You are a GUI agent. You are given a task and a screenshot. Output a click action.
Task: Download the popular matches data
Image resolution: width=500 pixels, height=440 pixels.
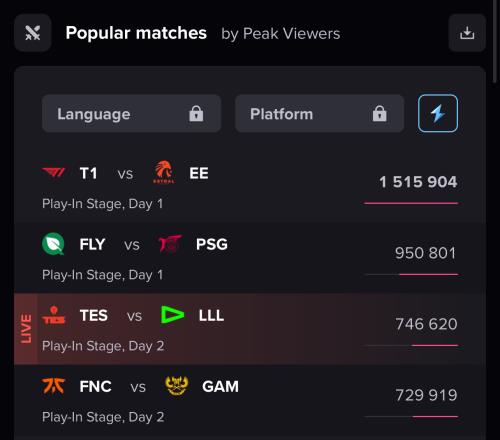pyautogui.click(x=467, y=33)
